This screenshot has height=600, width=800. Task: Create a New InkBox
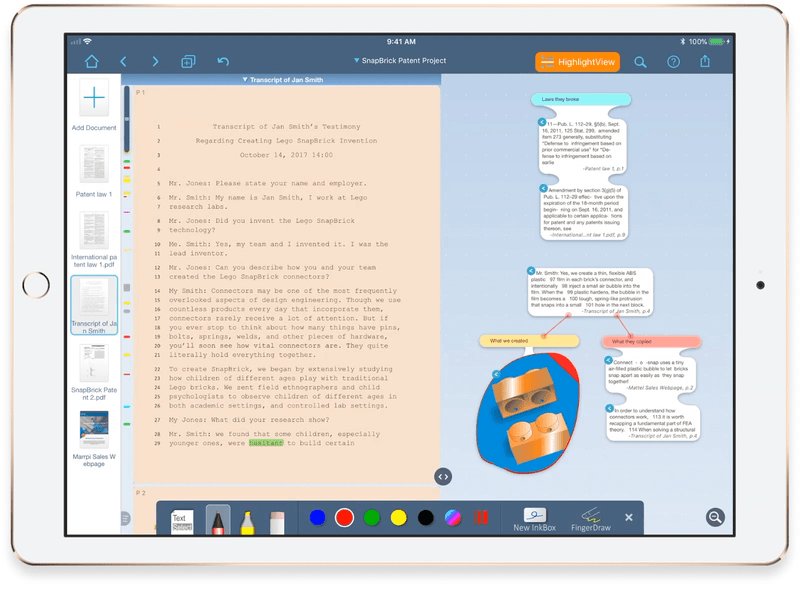tap(534, 520)
